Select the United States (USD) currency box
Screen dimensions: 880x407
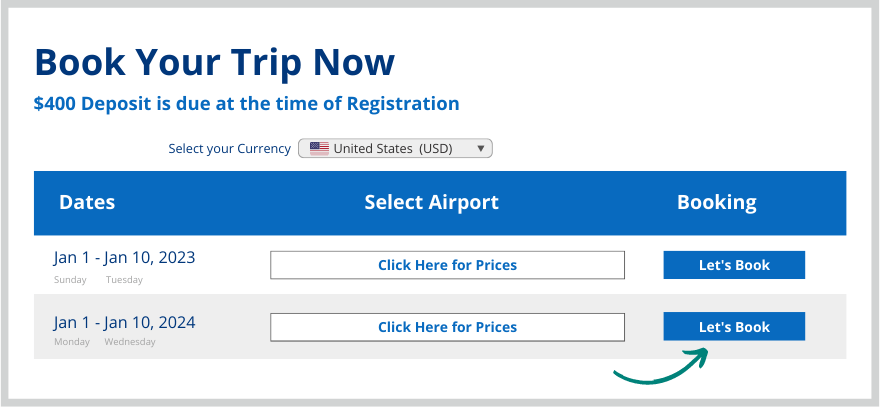pos(395,149)
